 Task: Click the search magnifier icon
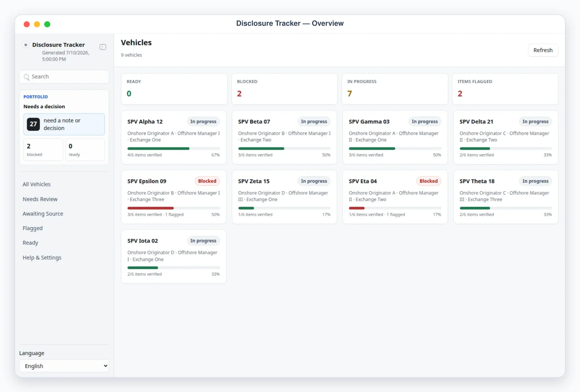[x=27, y=77]
